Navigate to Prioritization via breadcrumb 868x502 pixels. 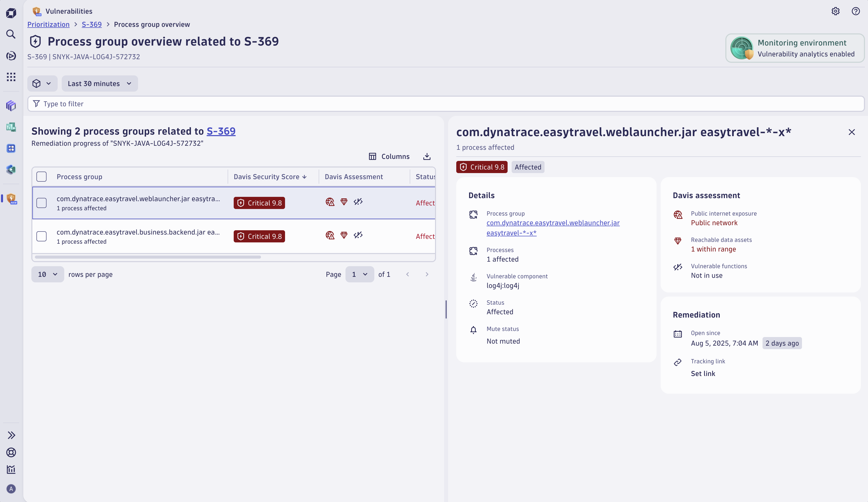coord(48,24)
